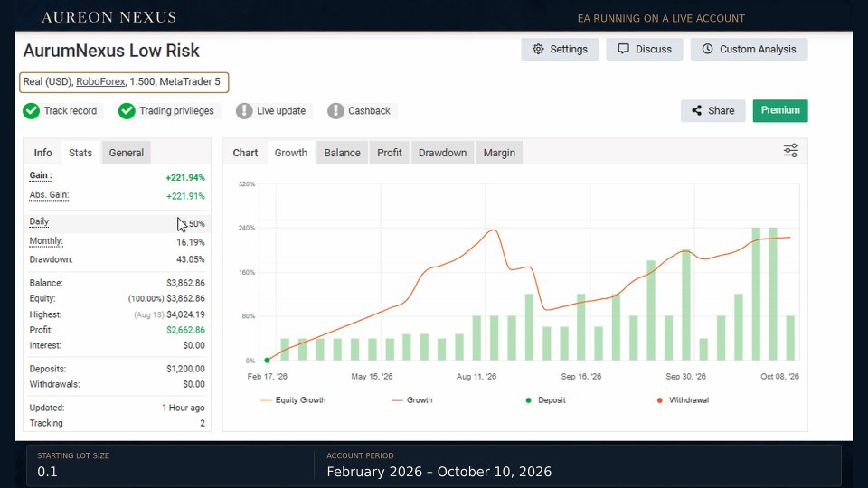Viewport: 868px width, 488px height.
Task: Click the Trading privileges verified checkmark
Action: click(x=127, y=110)
